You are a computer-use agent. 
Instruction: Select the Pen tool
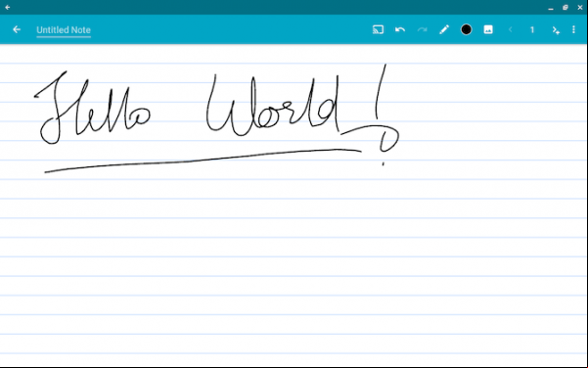[444, 29]
